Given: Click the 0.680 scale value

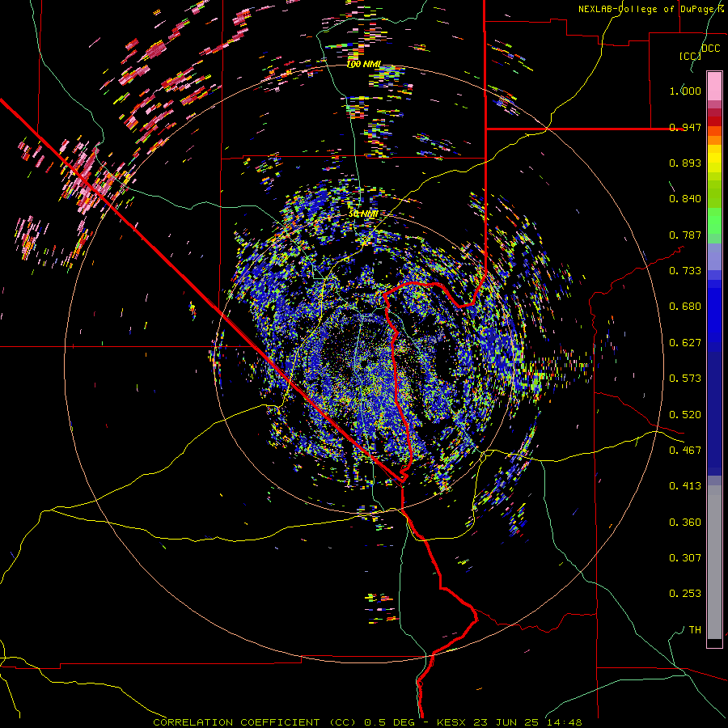Looking at the screenshot, I should (x=685, y=307).
